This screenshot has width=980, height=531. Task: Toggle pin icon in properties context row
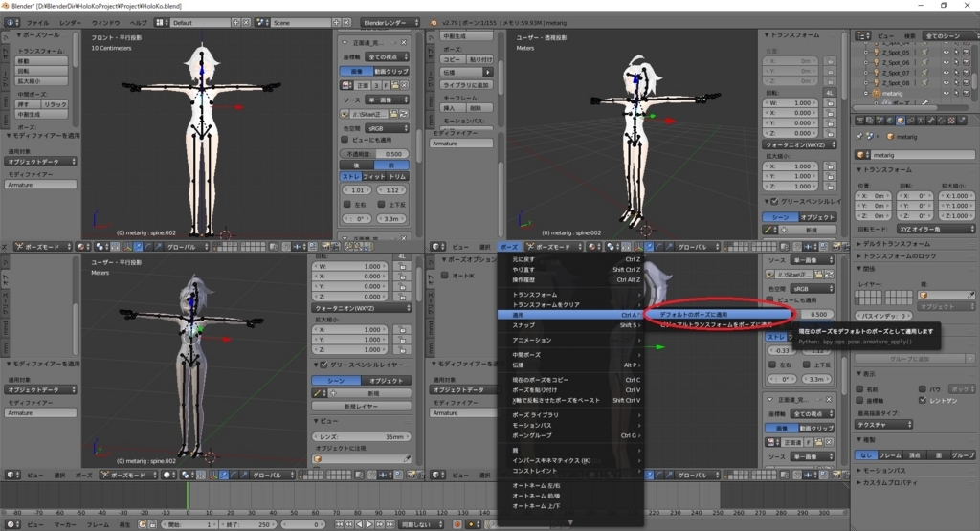(x=859, y=136)
